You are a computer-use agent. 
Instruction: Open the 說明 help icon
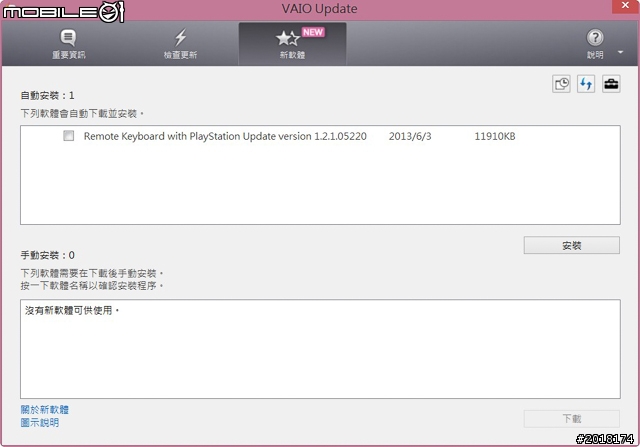pyautogui.click(x=595, y=44)
